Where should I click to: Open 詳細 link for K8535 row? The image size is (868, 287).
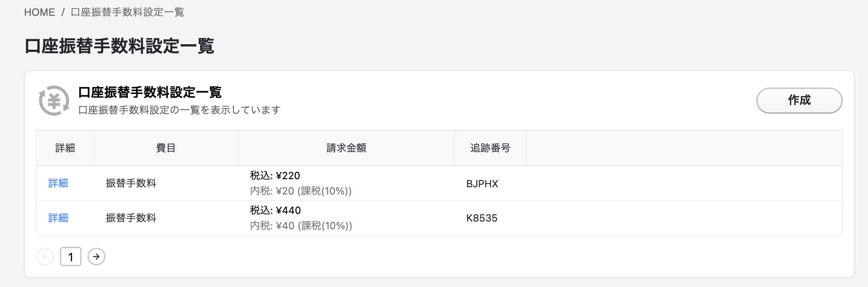pyautogui.click(x=58, y=218)
